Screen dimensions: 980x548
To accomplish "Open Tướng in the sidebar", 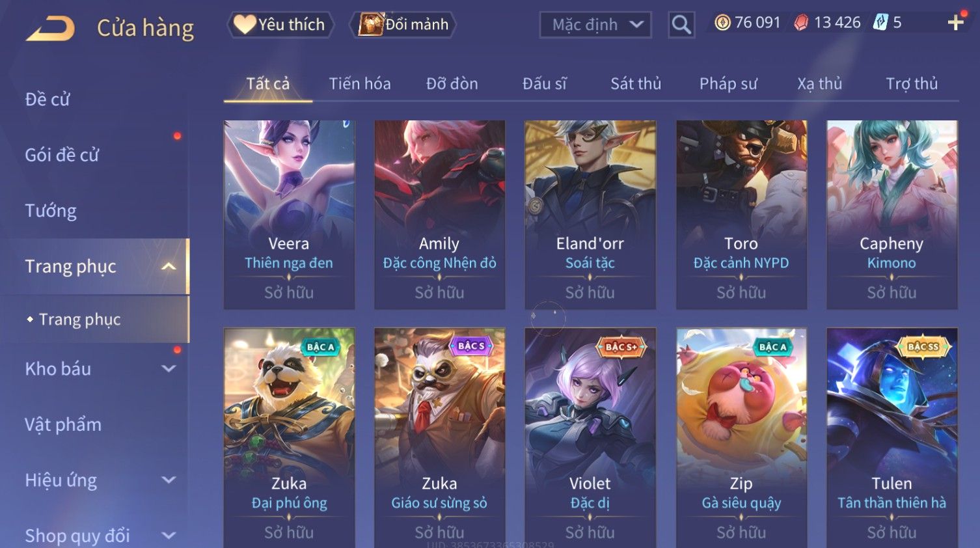I will 51,211.
